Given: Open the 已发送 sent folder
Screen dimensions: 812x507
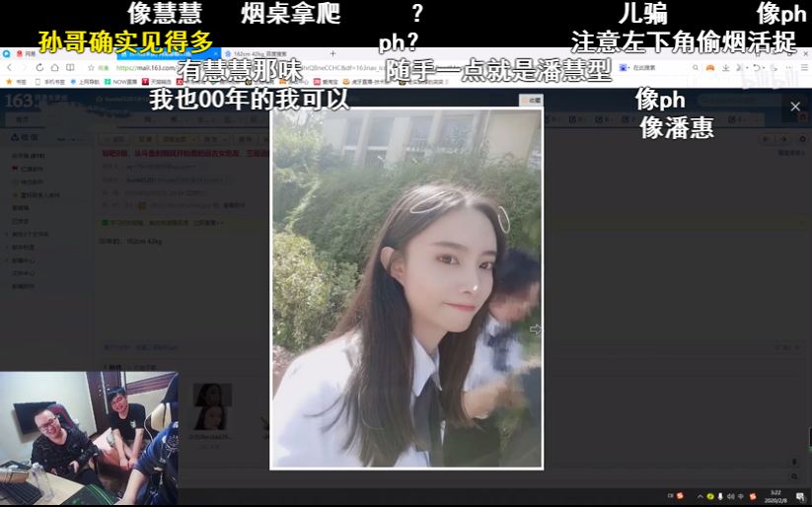Looking at the screenshot, I should coord(21,221).
